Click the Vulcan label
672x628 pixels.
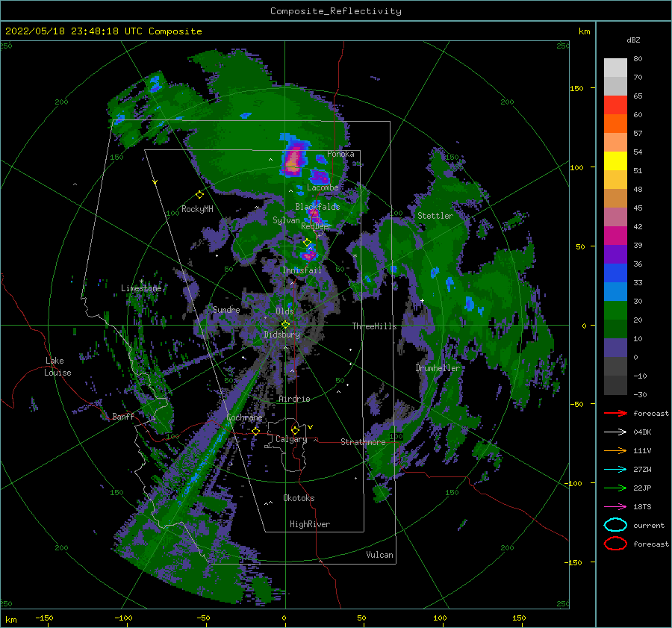click(380, 555)
